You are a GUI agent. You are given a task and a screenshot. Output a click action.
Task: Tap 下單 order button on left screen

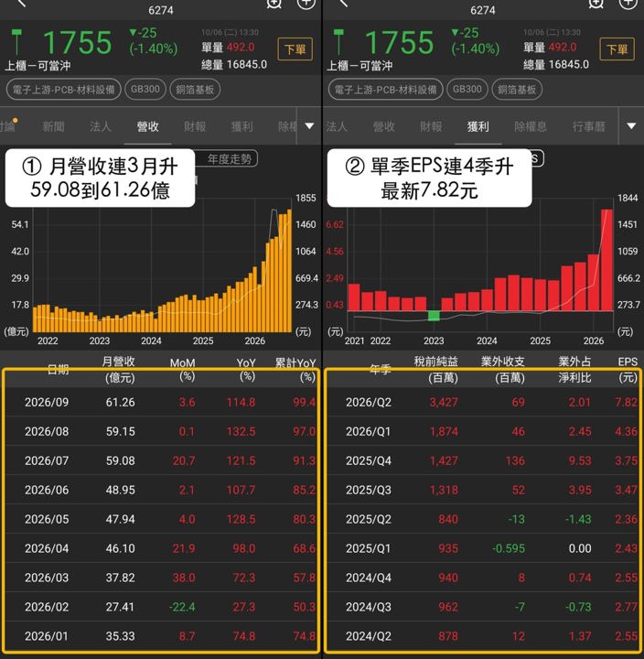295,49
